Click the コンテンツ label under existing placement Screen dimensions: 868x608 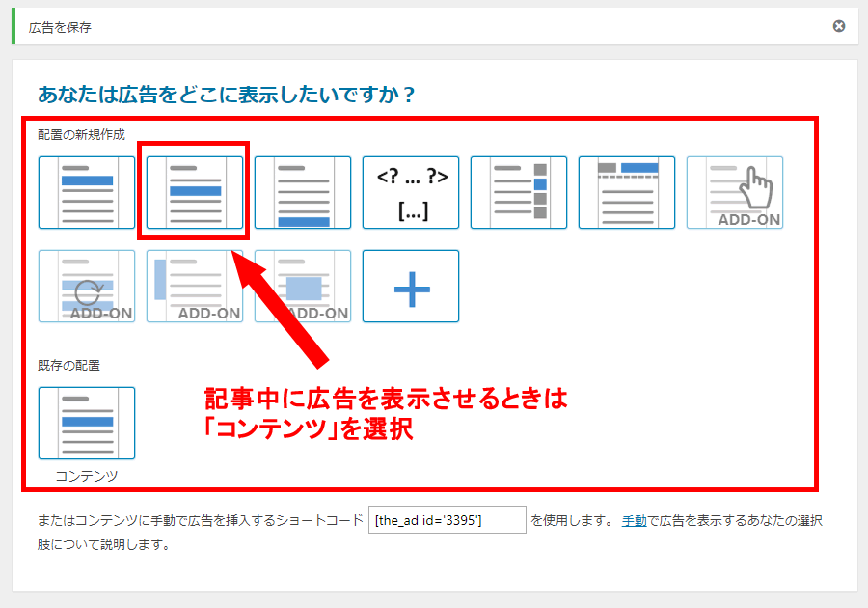87,475
